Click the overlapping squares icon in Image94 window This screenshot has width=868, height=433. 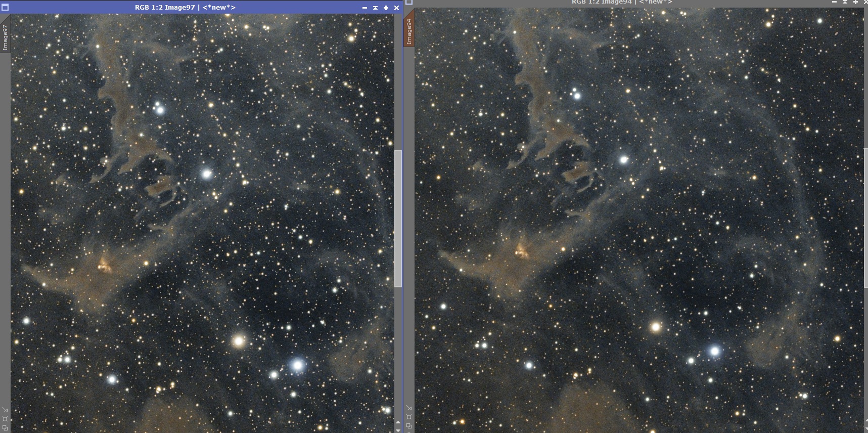pos(409,426)
